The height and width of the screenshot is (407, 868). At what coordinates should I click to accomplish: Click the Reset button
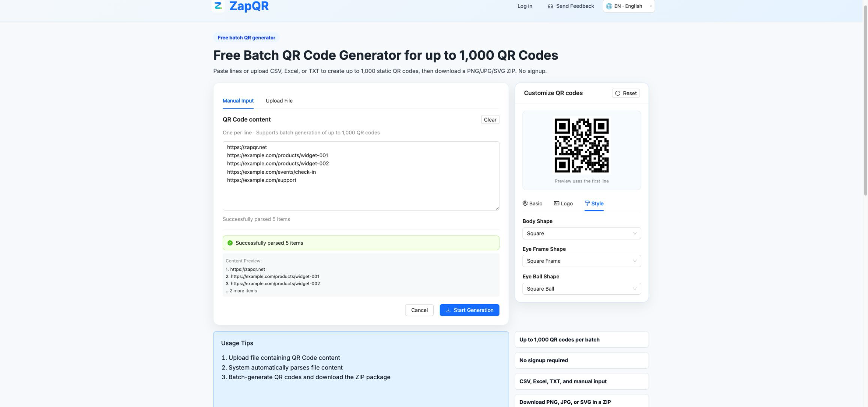pyautogui.click(x=626, y=93)
